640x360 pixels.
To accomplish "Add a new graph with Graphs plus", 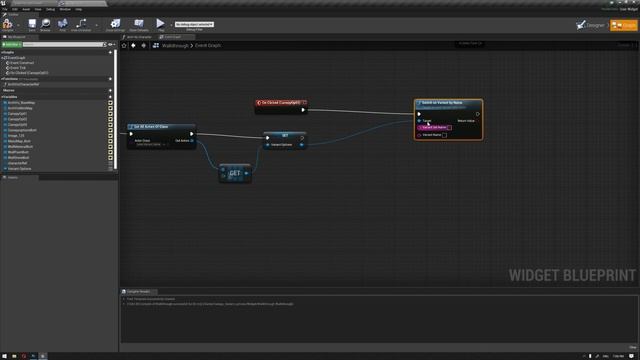I will 110,52.
